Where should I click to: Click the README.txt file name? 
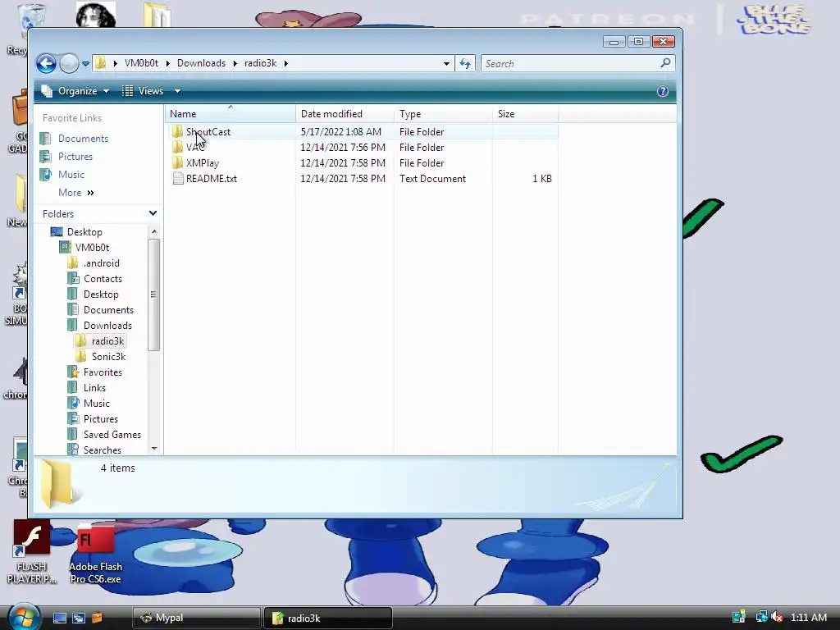(x=212, y=178)
